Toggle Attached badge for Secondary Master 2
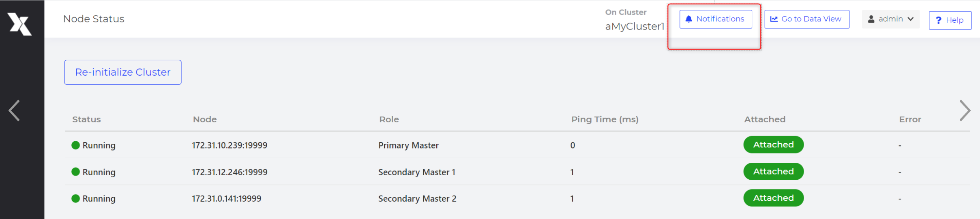 (x=774, y=198)
